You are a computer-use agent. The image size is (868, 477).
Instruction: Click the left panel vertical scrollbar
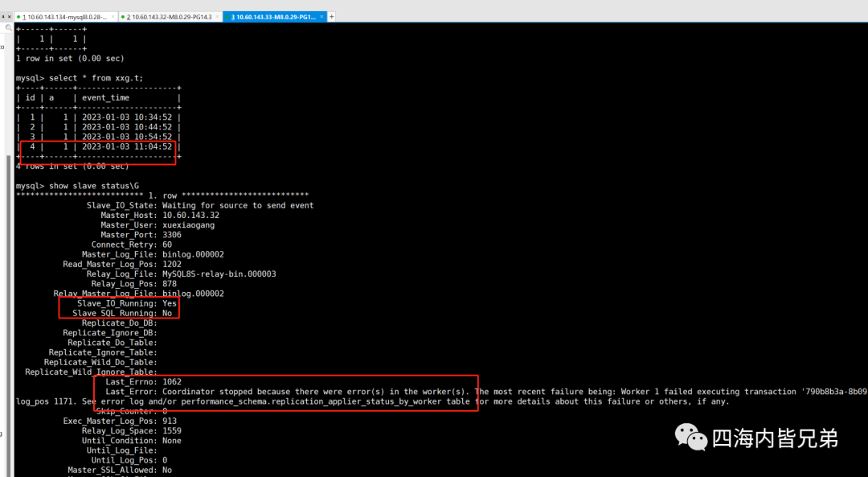(8, 316)
